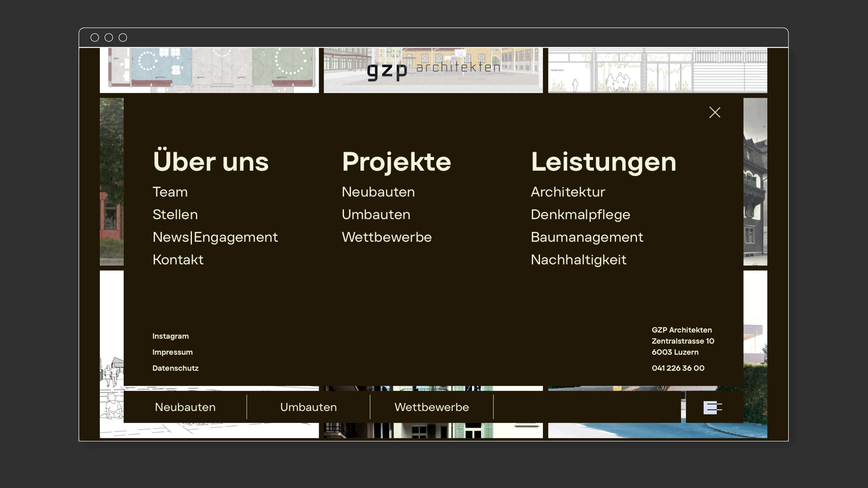868x488 pixels.
Task: Open the tree and red building photo thumbnail
Action: (x=111, y=182)
